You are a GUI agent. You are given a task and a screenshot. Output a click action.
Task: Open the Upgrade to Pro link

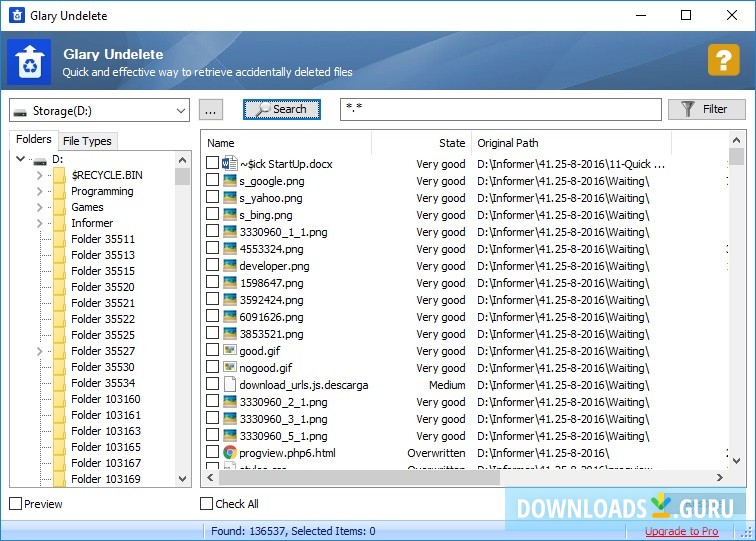[681, 531]
